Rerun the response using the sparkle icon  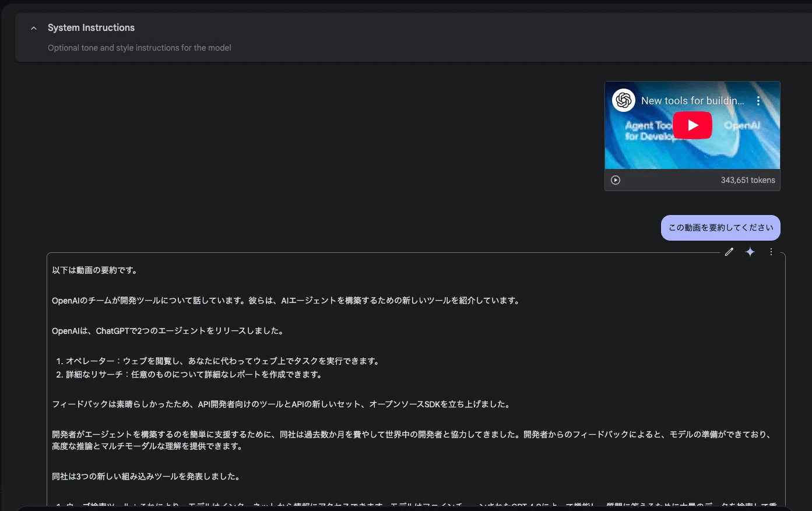tap(750, 252)
